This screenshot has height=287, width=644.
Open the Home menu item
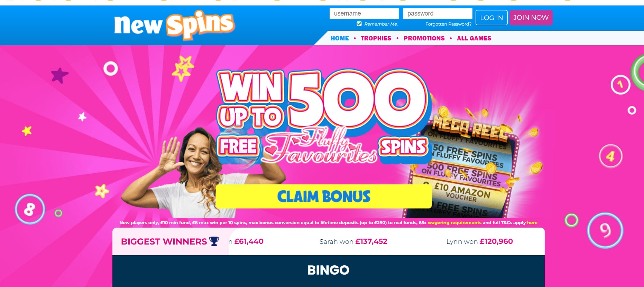pos(340,38)
